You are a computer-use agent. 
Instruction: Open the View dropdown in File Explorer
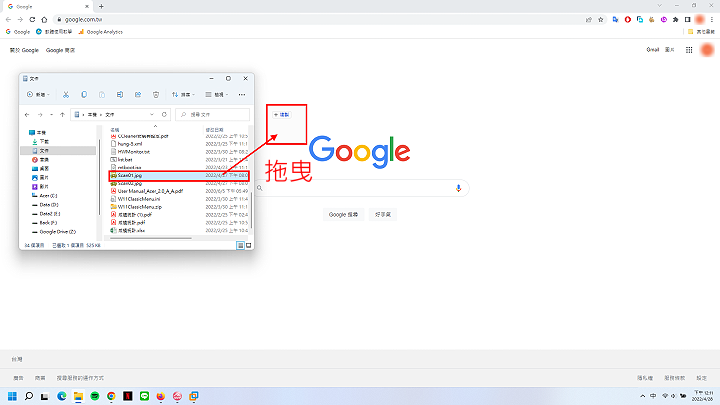point(217,95)
